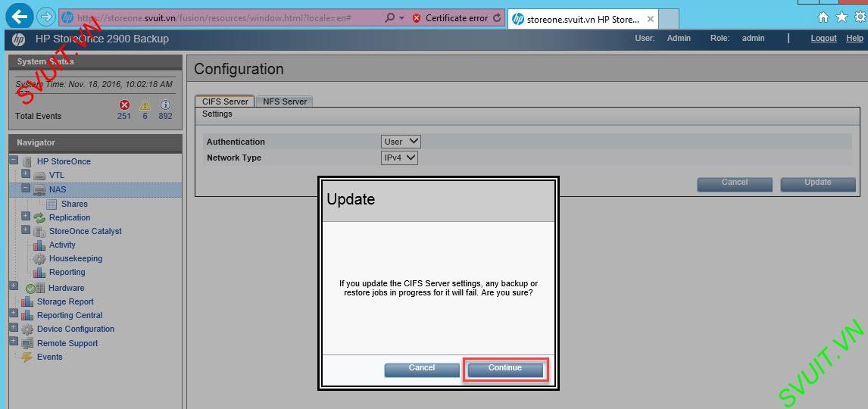Click the HP logo in header
This screenshot has width=868, height=409.
(18, 39)
